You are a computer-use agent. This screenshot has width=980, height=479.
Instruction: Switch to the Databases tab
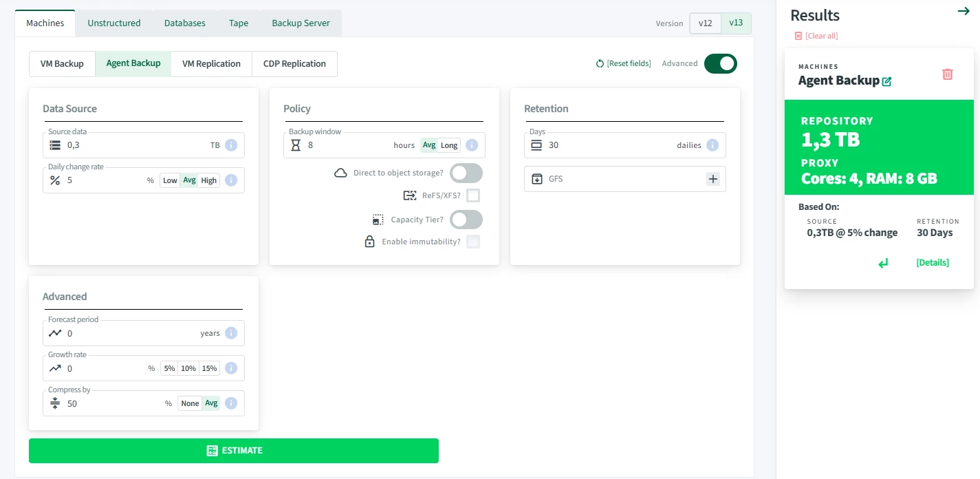[x=184, y=23]
